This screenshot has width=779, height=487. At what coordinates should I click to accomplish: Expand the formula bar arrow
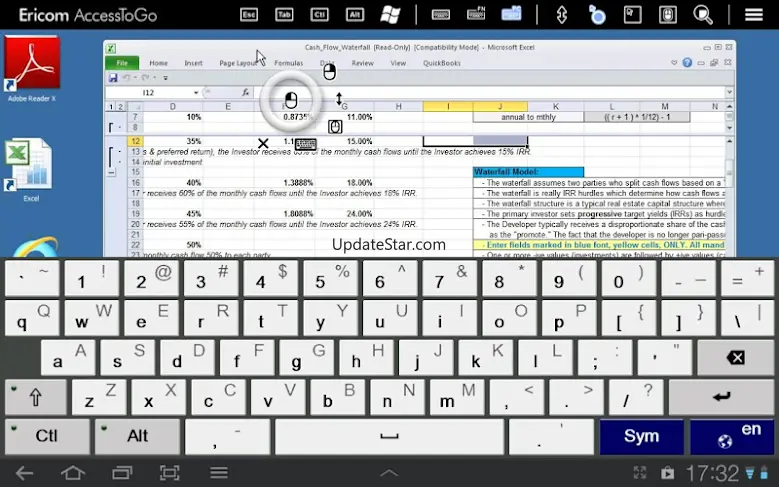[729, 92]
